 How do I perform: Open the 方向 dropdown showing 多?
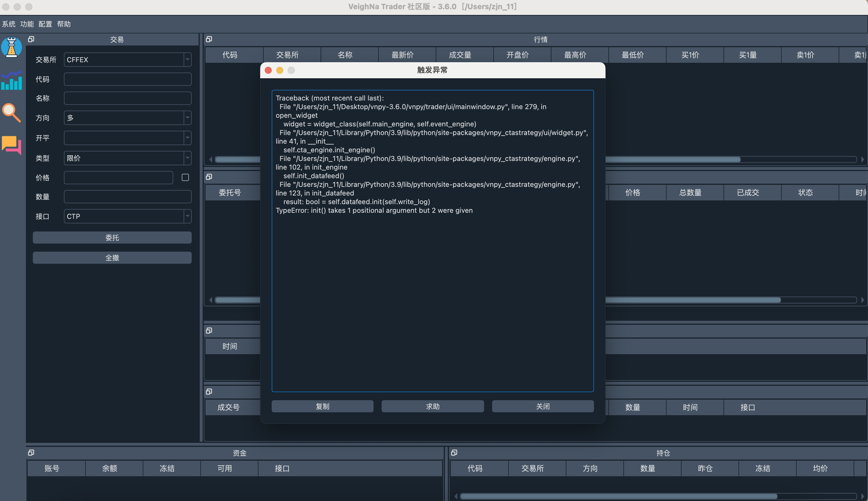(x=187, y=118)
